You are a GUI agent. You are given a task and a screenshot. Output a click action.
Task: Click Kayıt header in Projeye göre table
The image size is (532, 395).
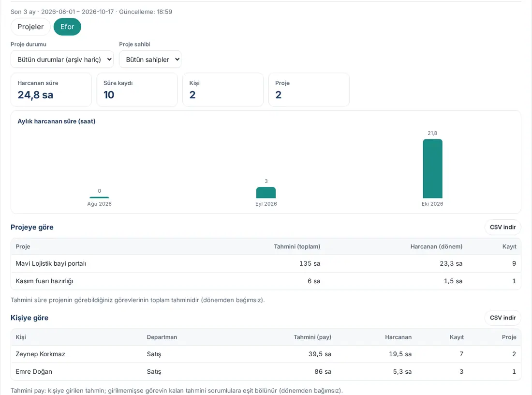click(x=509, y=246)
